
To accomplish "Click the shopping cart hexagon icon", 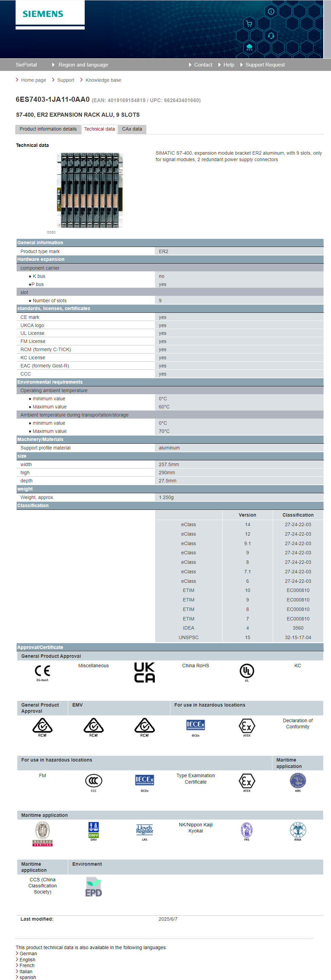I will tap(249, 24).
